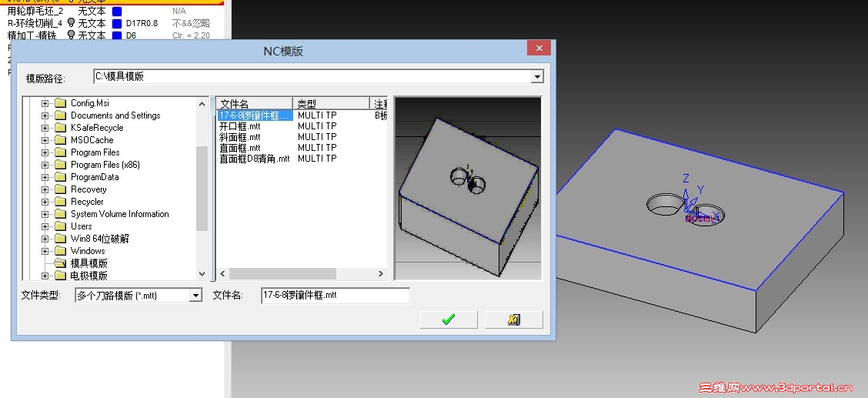Click the D6 tool cell
868x398 pixels.
coord(131,35)
